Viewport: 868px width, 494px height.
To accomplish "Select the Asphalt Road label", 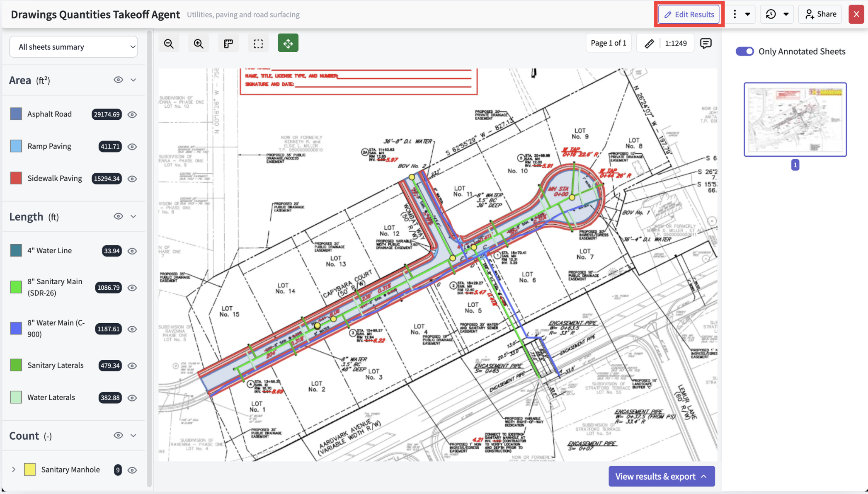I will click(x=49, y=114).
